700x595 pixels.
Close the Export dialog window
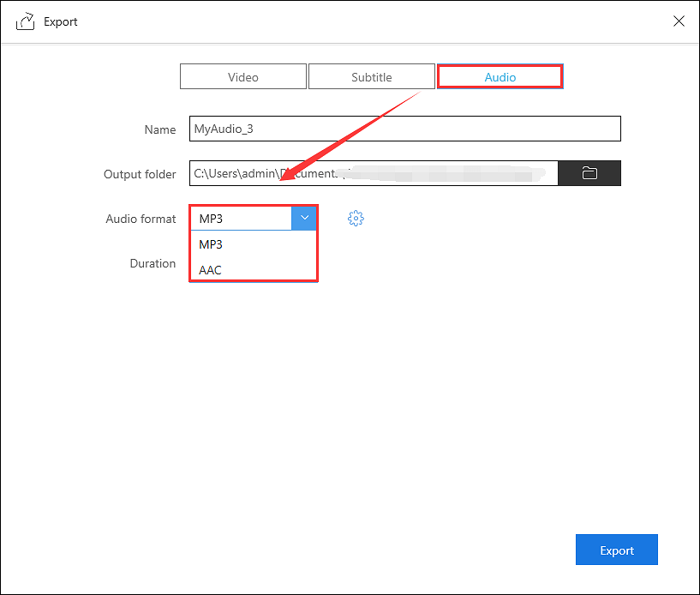point(679,21)
